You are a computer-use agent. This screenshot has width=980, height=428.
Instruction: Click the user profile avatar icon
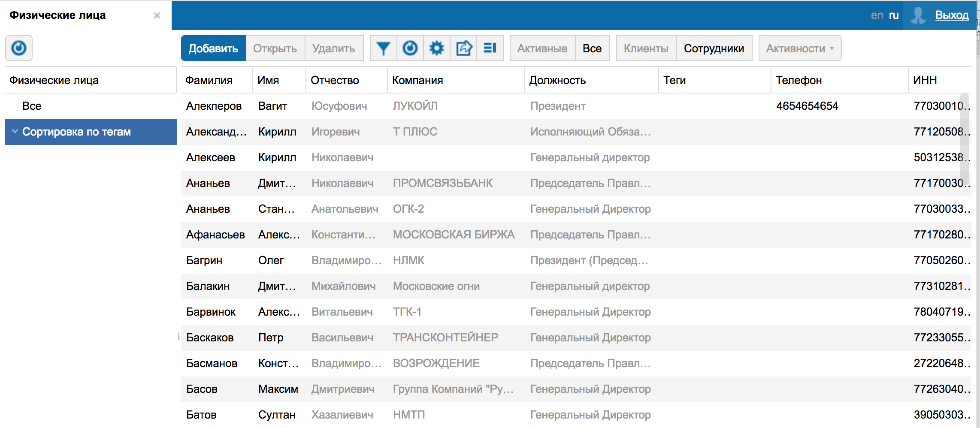[918, 15]
